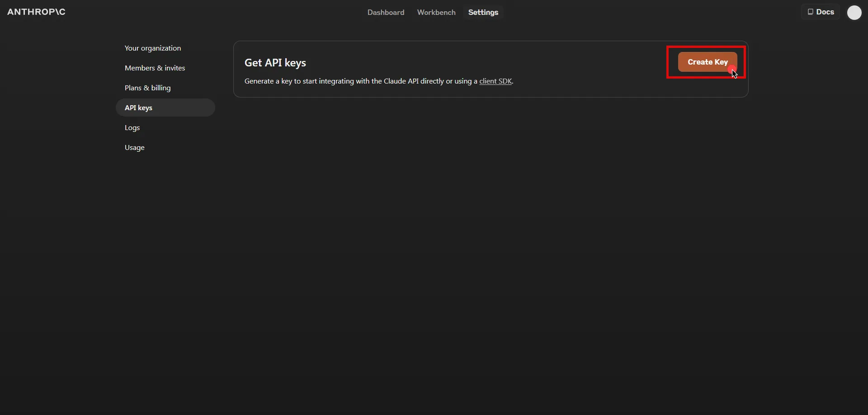868x415 pixels.
Task: Open Plans & billing section
Action: pos(147,88)
